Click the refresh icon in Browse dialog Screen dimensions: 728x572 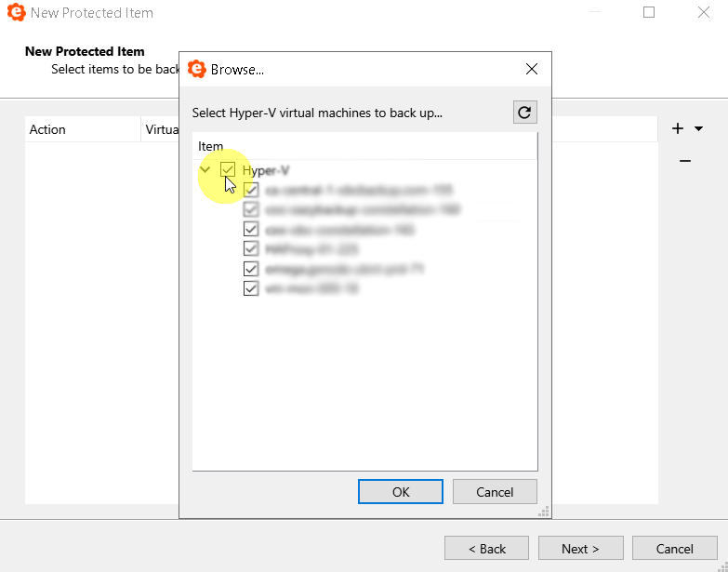[x=524, y=113]
